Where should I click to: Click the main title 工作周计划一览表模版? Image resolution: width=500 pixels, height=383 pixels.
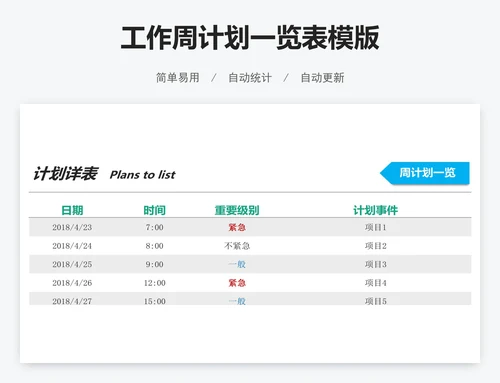[x=250, y=38]
